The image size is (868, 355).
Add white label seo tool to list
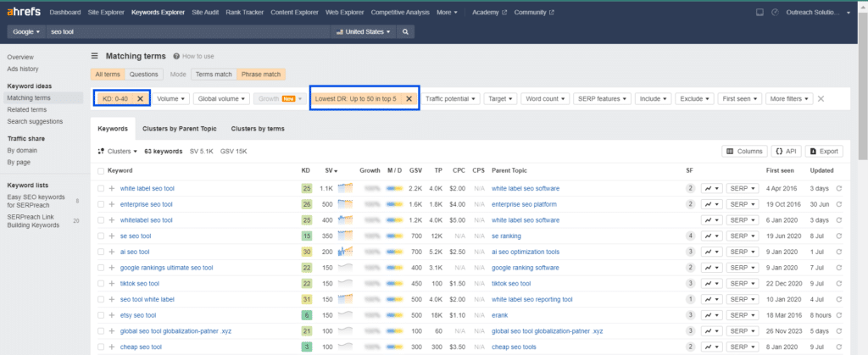click(x=111, y=189)
